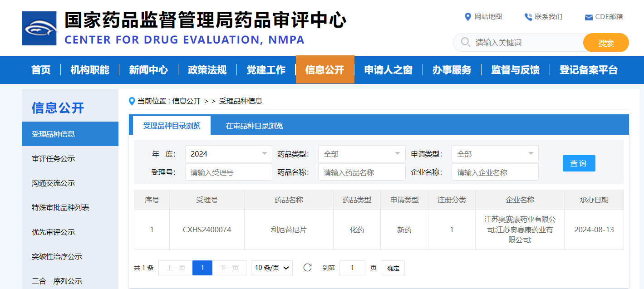The image size is (644, 289).
Task: Select 审评任务公示 in sidebar
Action: (x=70, y=158)
